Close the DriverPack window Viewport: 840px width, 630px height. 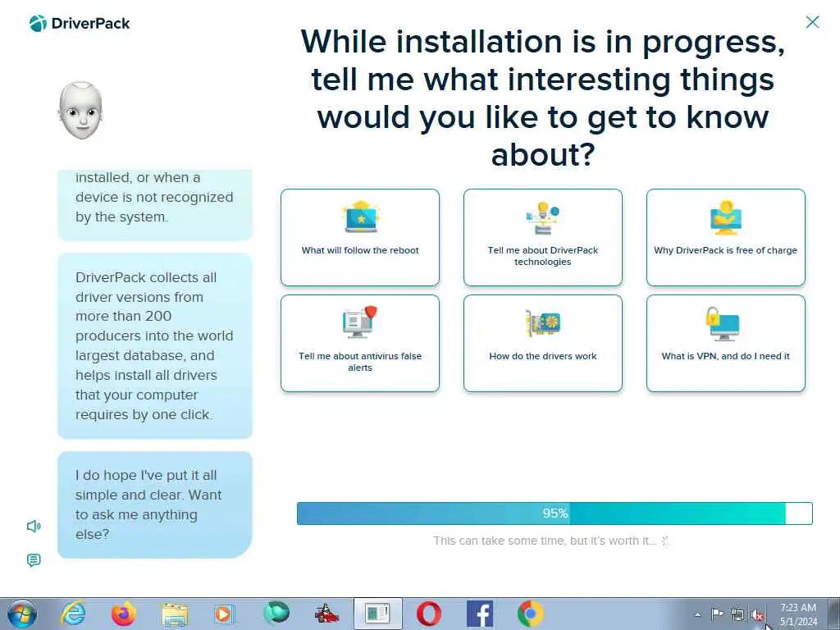(812, 22)
